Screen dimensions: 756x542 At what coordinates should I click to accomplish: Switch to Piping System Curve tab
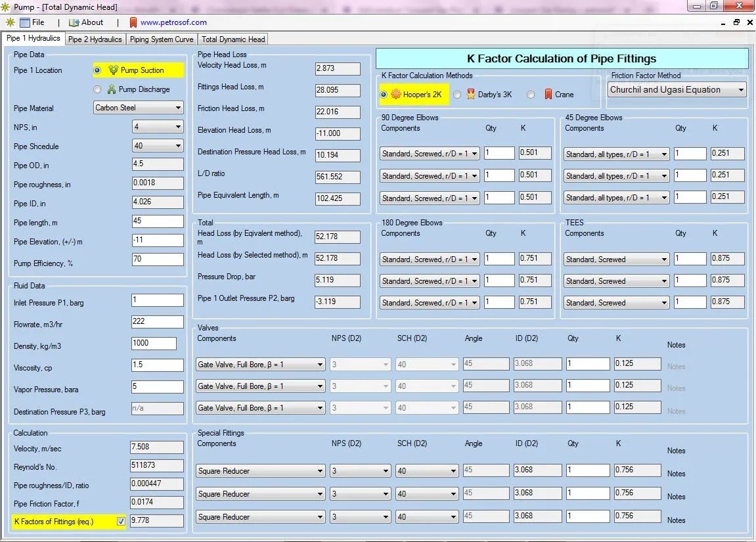[x=162, y=39]
